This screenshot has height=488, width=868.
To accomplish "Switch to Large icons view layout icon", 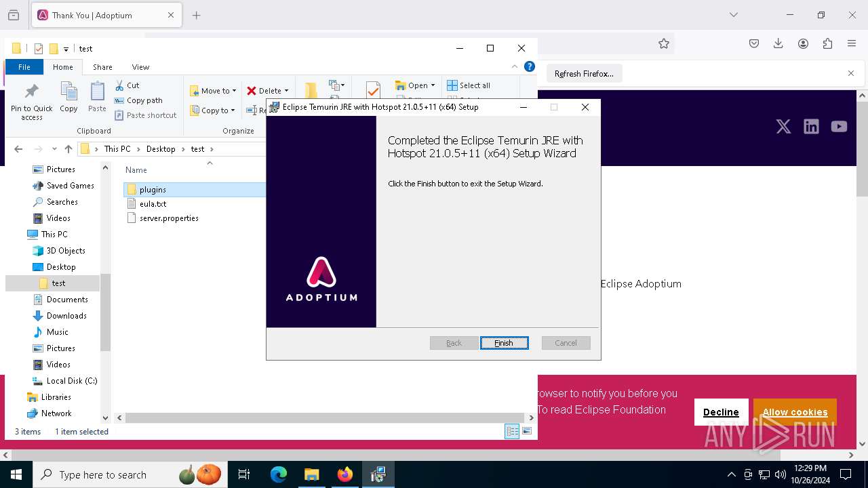I will pyautogui.click(x=527, y=431).
